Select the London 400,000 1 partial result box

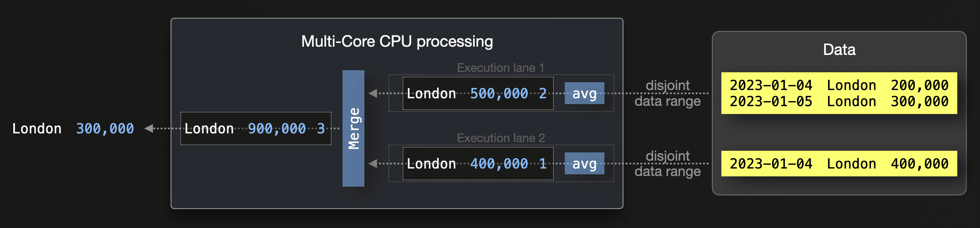tap(478, 164)
